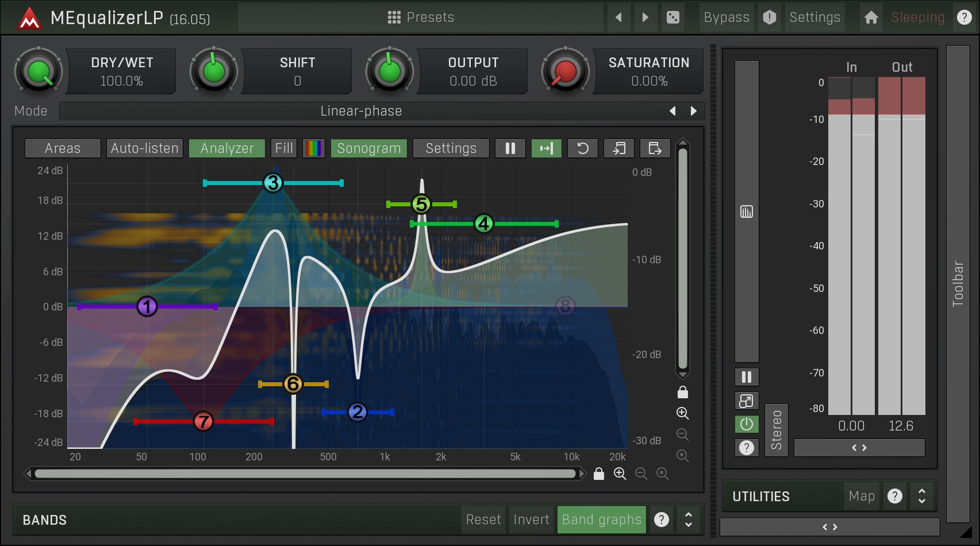Toggle the analyzer Fill option
The width and height of the screenshot is (980, 546).
click(284, 148)
